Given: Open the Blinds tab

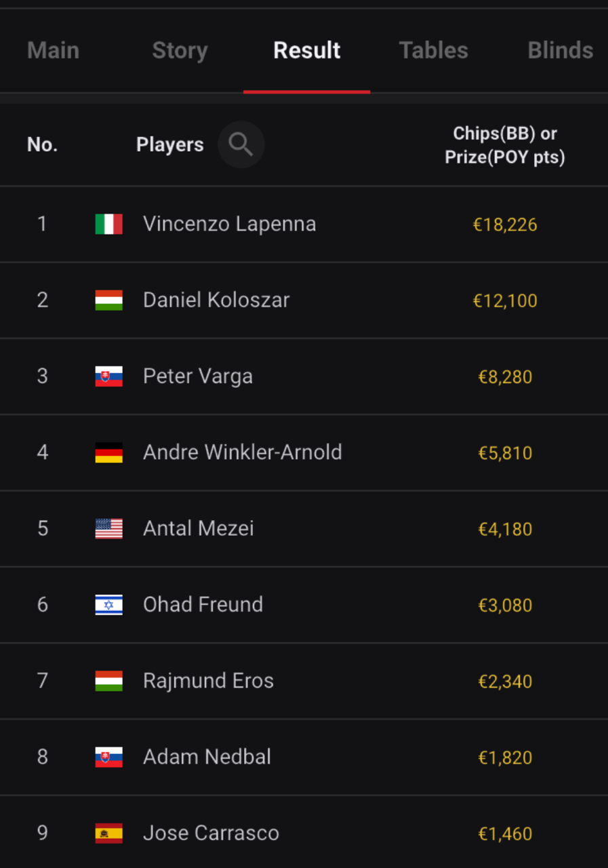Looking at the screenshot, I should pos(561,50).
